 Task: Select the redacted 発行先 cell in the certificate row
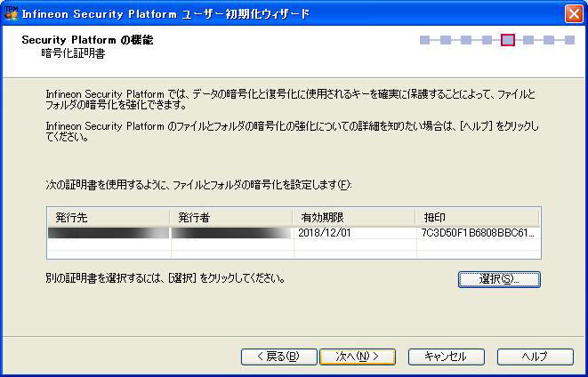point(109,233)
